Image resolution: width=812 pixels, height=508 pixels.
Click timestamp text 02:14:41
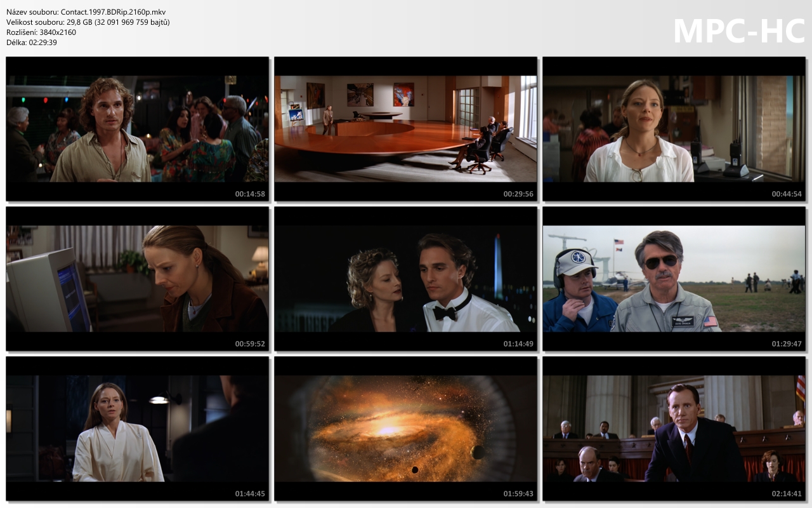(x=787, y=493)
